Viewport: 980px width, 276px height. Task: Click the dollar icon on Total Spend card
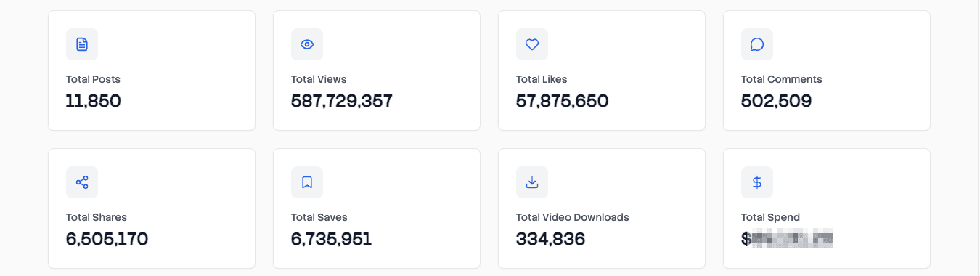click(x=757, y=182)
